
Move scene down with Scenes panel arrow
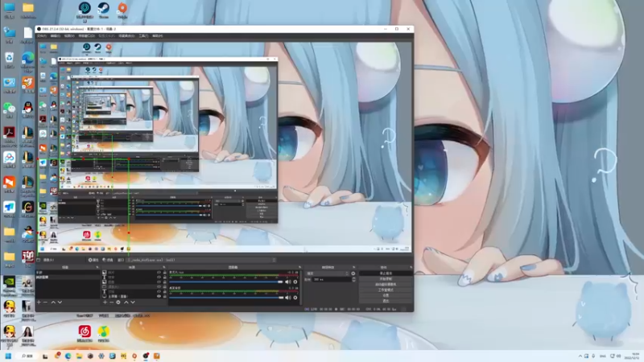(x=60, y=302)
